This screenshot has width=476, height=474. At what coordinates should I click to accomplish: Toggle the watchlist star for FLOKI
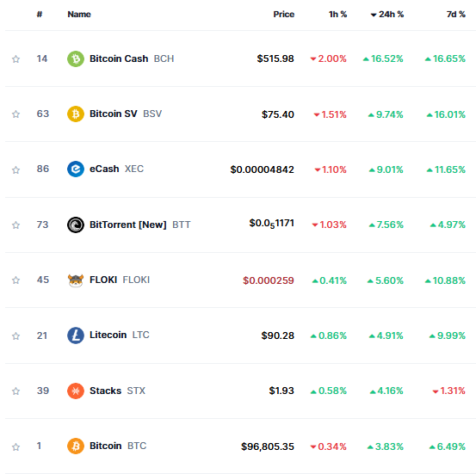click(x=15, y=280)
